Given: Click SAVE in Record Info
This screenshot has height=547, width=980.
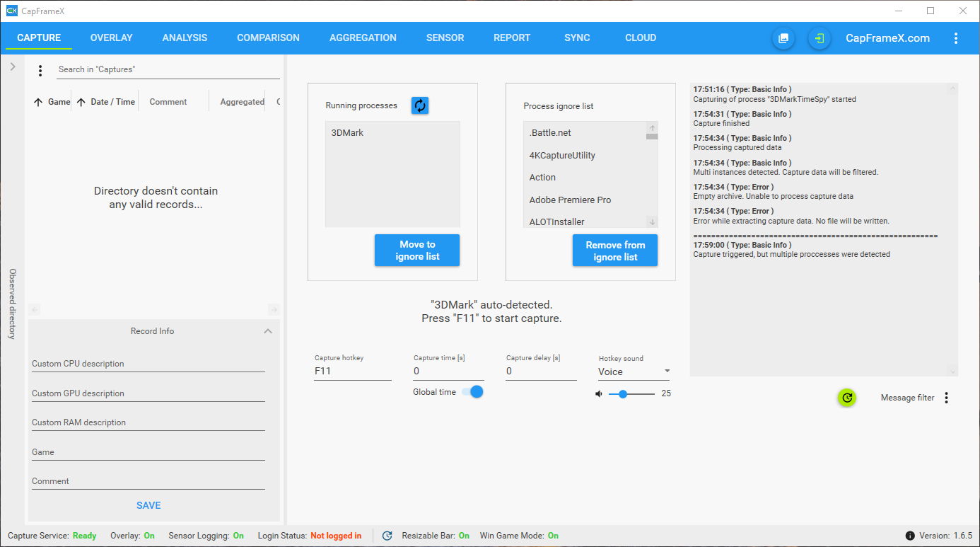Looking at the screenshot, I should [x=148, y=505].
